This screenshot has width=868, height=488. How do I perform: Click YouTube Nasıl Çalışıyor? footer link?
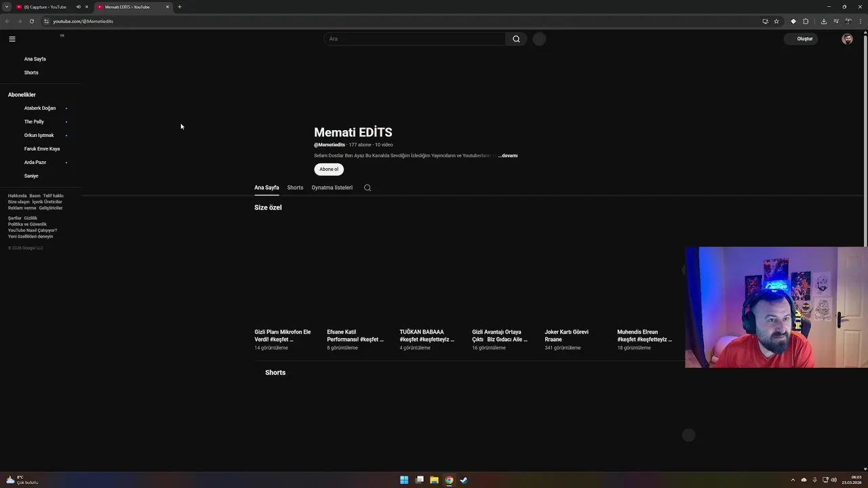point(33,230)
